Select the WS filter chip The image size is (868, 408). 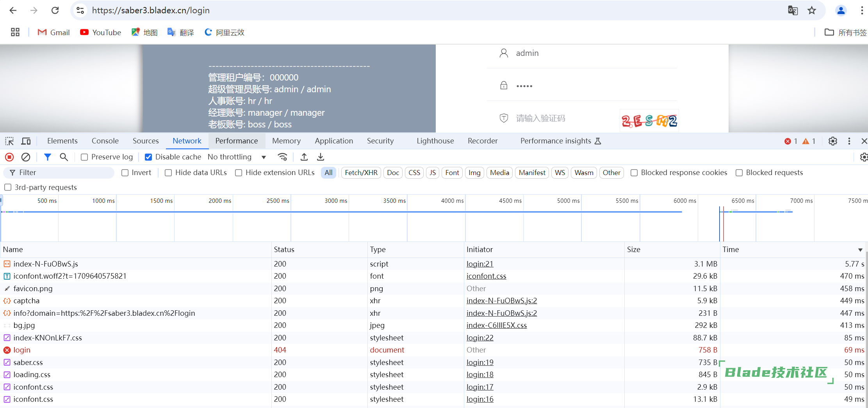[x=560, y=173]
